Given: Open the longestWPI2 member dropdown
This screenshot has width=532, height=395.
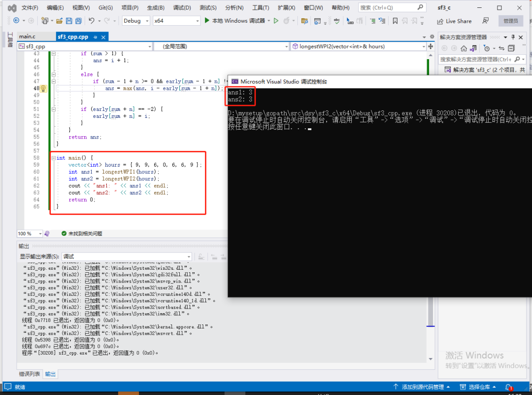Looking at the screenshot, I should [x=359, y=46].
